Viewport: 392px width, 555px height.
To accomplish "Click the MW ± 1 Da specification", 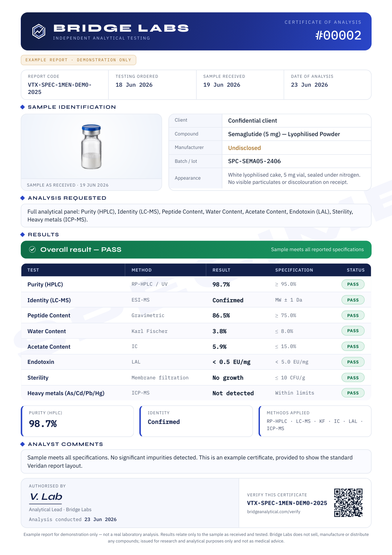I will click(289, 300).
